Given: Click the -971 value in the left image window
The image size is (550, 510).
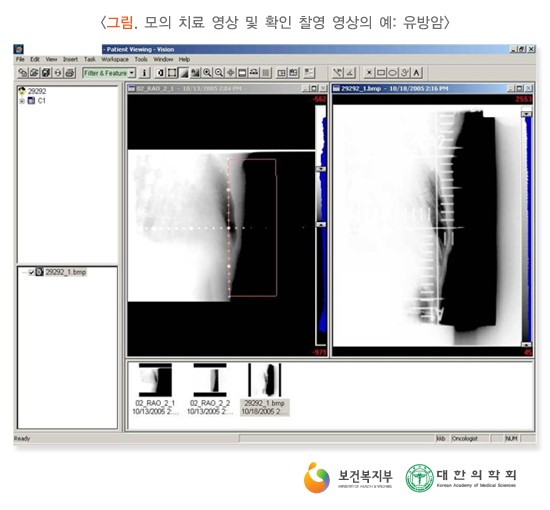Looking at the screenshot, I should click(x=319, y=352).
